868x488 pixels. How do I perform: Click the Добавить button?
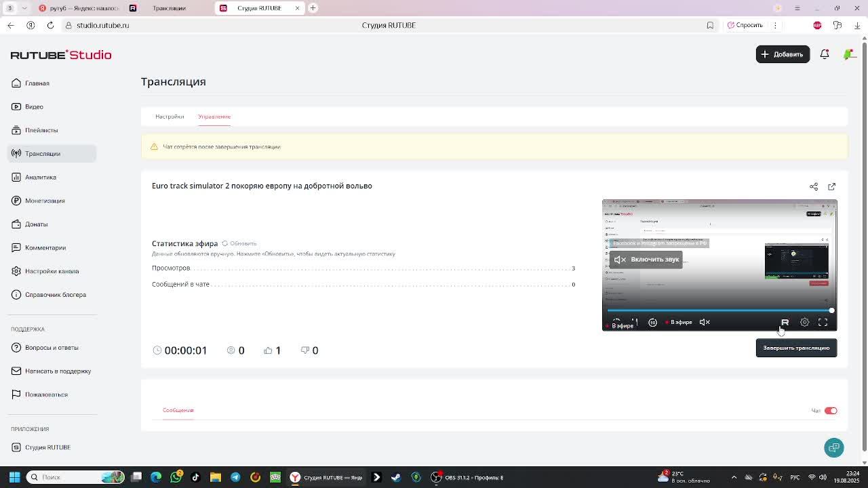[x=783, y=54]
